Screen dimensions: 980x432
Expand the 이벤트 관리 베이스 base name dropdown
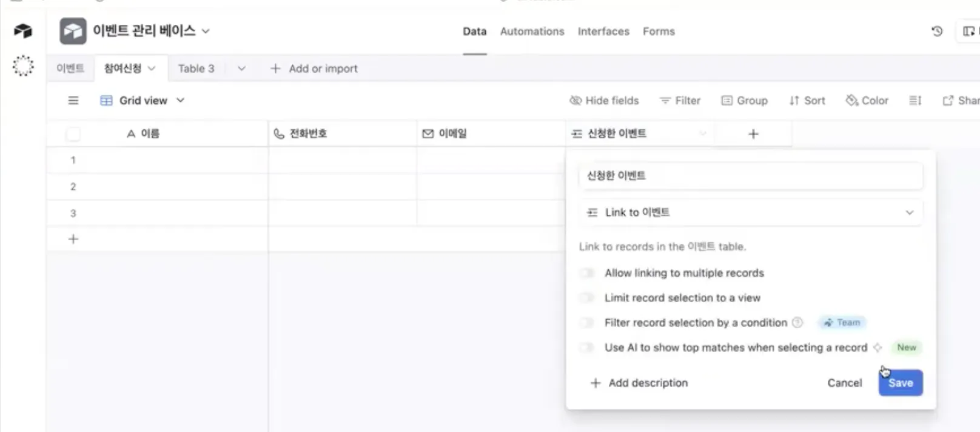[206, 31]
